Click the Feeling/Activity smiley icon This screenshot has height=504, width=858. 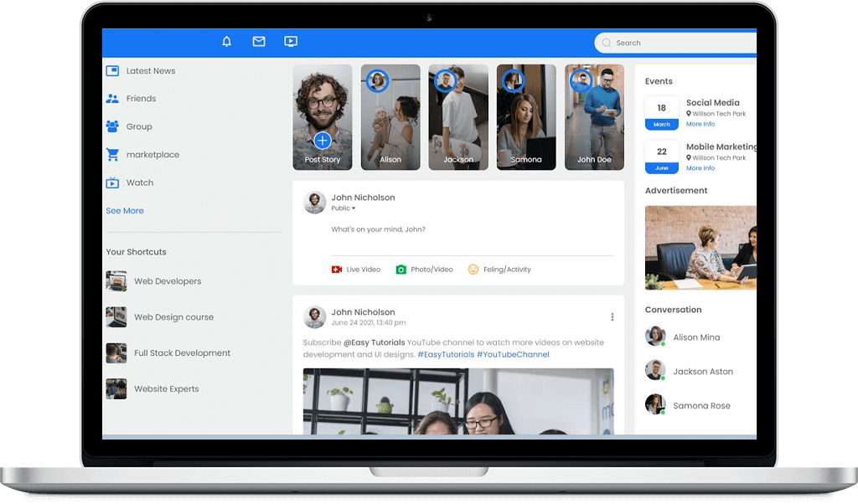(x=473, y=270)
